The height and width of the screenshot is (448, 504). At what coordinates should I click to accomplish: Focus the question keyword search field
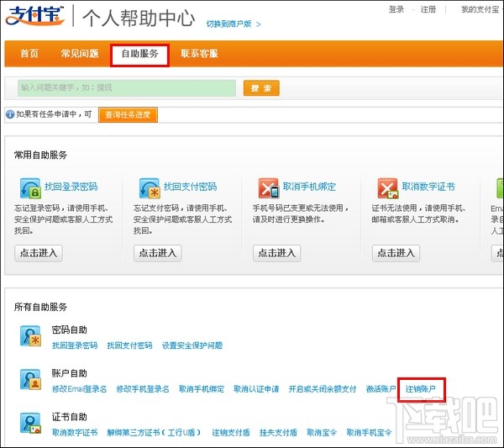127,87
